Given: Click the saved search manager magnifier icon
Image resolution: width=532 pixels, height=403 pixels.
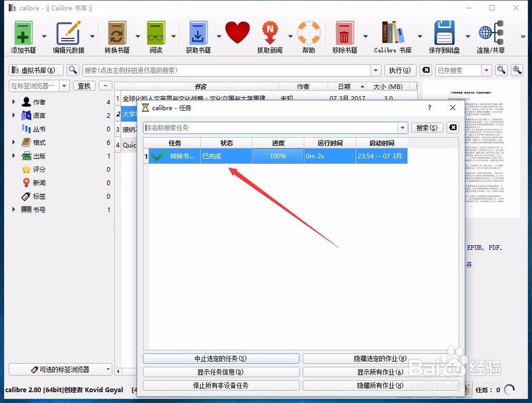Looking at the screenshot, I should click(502, 70).
